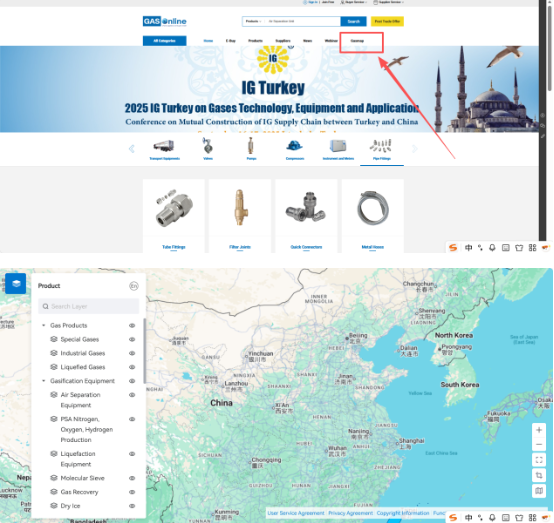Open the Products search-type dropdown
This screenshot has width=554, height=523.
click(254, 22)
